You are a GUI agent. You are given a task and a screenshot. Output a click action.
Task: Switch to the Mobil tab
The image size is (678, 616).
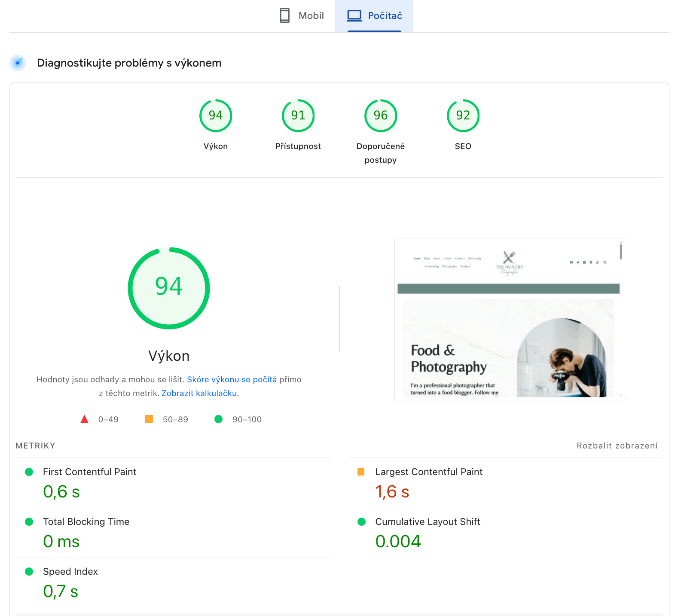[302, 16]
